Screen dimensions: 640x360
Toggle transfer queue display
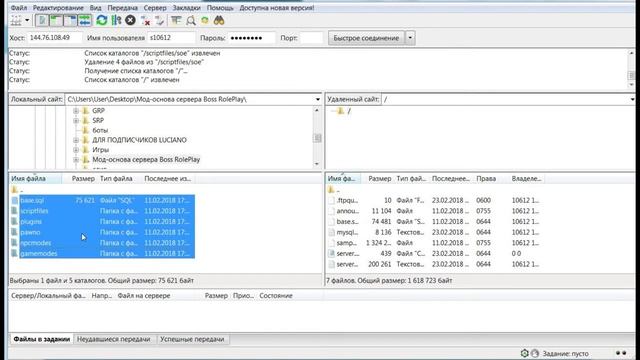tap(84, 20)
